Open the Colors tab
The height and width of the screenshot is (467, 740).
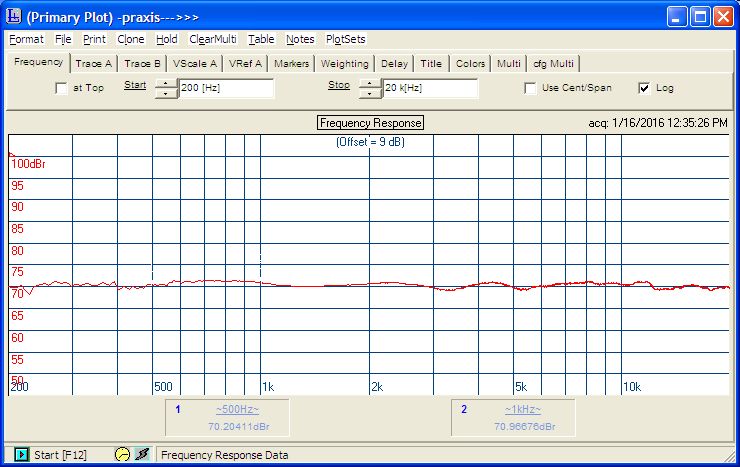click(470, 64)
